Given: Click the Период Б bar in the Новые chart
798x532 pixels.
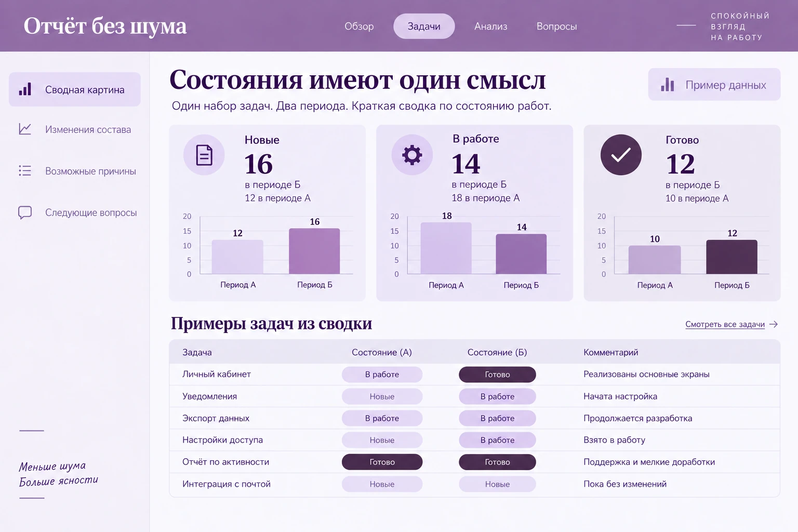Looking at the screenshot, I should click(x=314, y=251).
